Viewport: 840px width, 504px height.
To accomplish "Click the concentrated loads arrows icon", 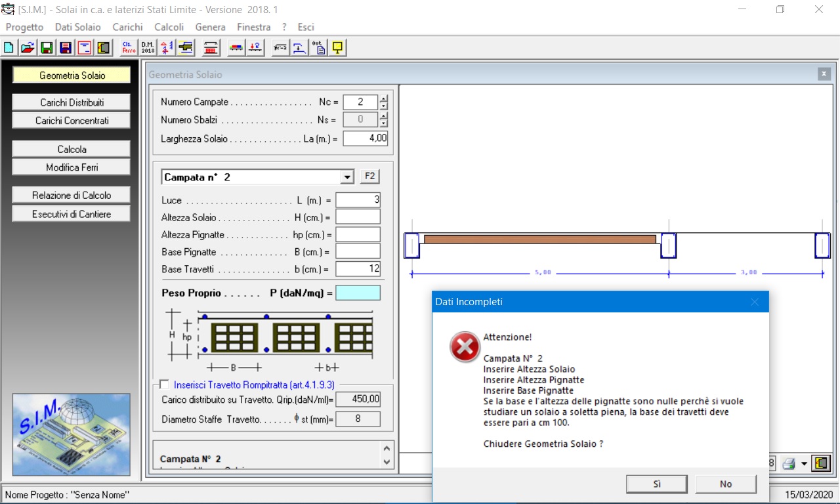I will [255, 47].
